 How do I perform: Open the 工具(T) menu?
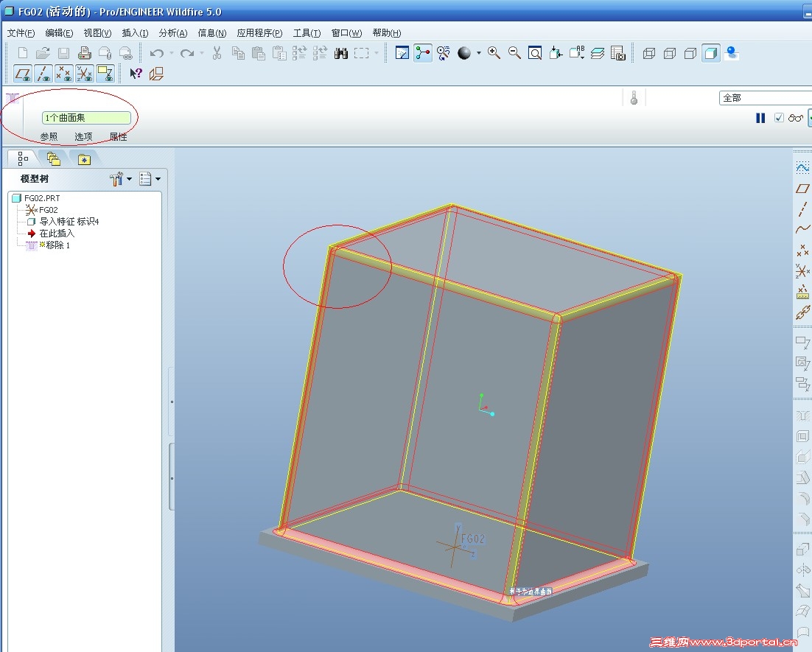click(307, 33)
